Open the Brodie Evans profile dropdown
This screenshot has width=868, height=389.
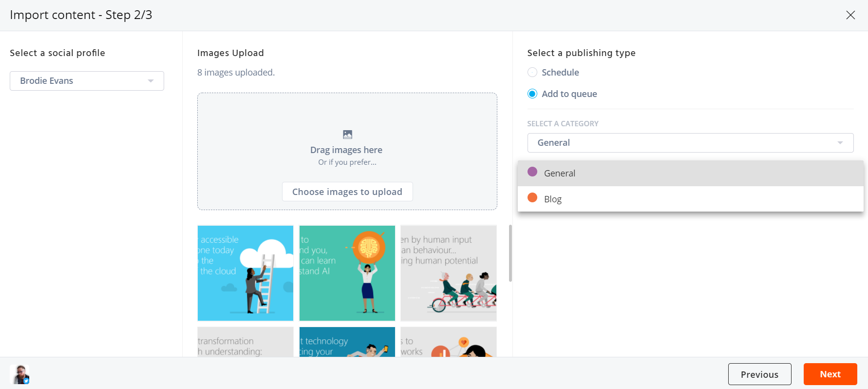(x=87, y=81)
